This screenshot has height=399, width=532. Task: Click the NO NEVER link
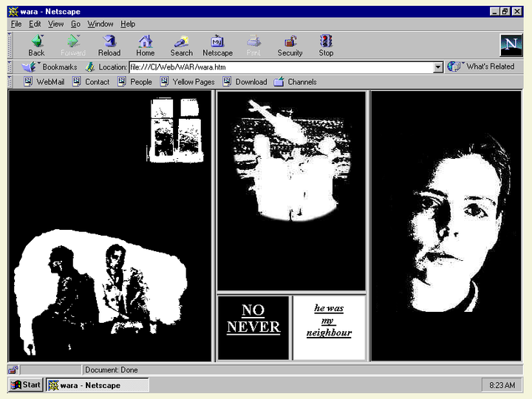tap(253, 318)
